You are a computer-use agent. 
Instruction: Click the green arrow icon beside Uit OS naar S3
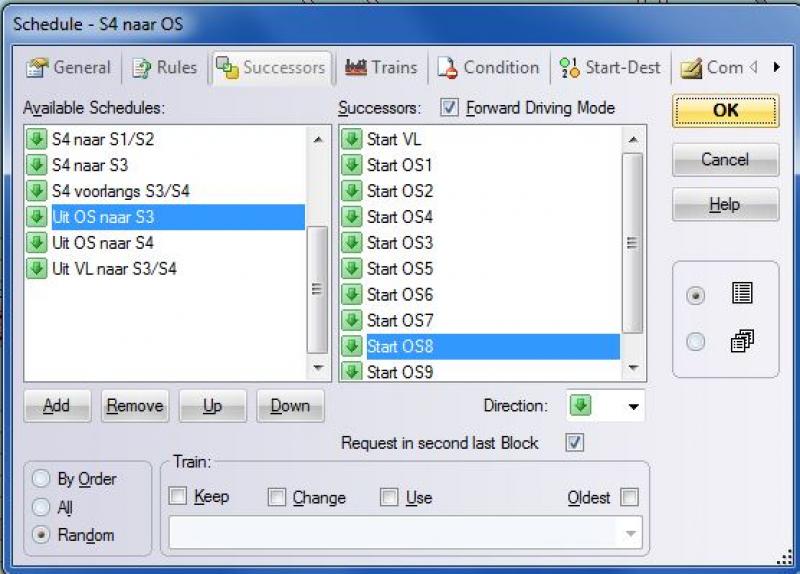[x=37, y=217]
